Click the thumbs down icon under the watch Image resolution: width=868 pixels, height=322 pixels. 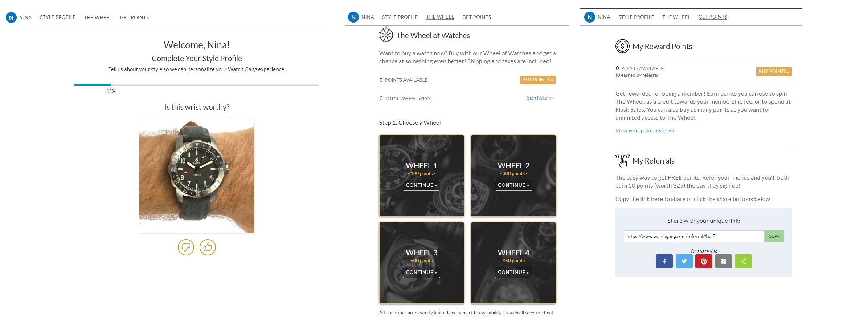(x=186, y=247)
